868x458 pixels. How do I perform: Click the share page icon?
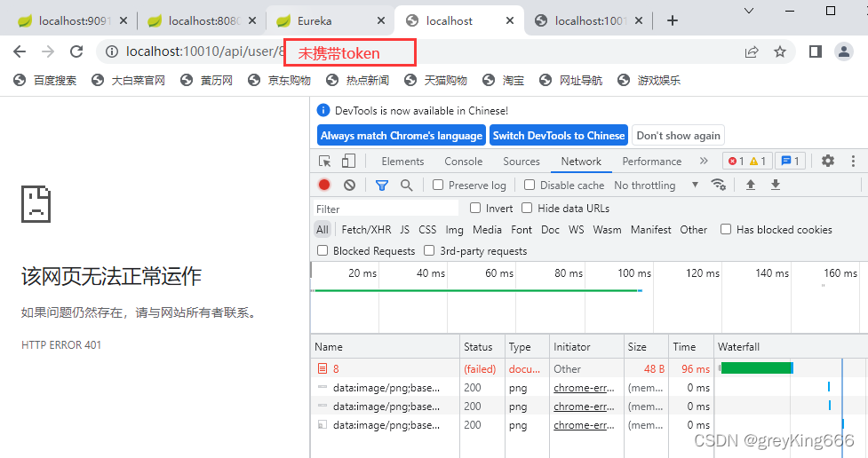(x=752, y=52)
